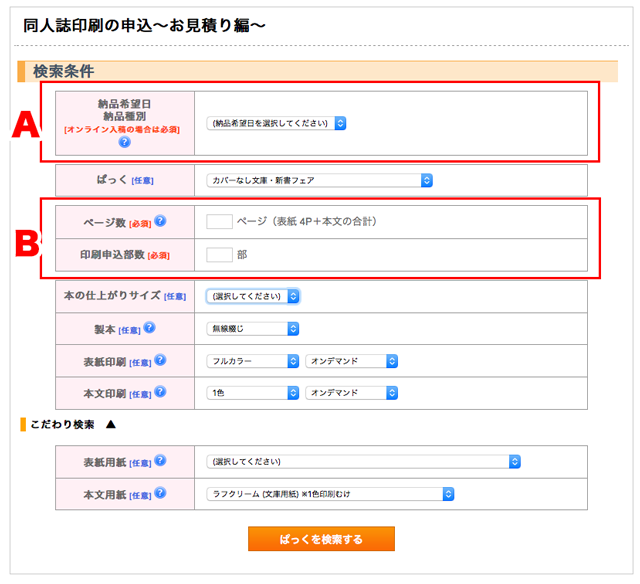
Task: Open the help icon next to 本文用紙
Action: tap(160, 493)
